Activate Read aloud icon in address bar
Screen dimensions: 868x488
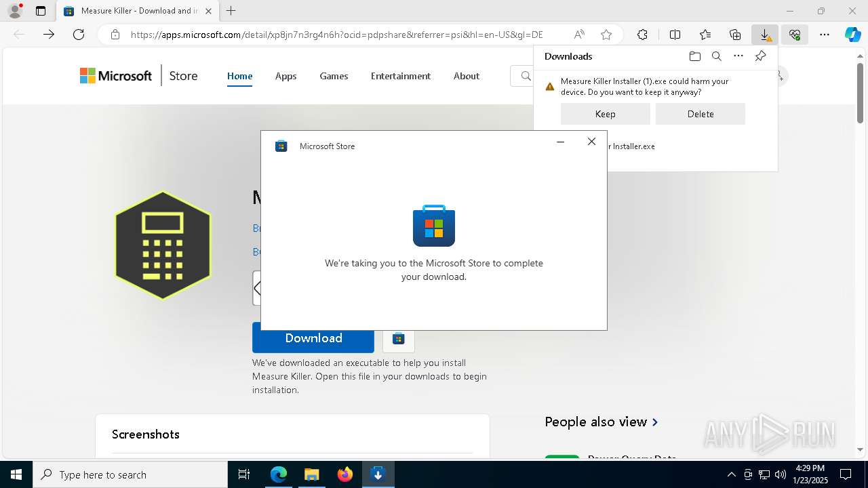click(579, 35)
